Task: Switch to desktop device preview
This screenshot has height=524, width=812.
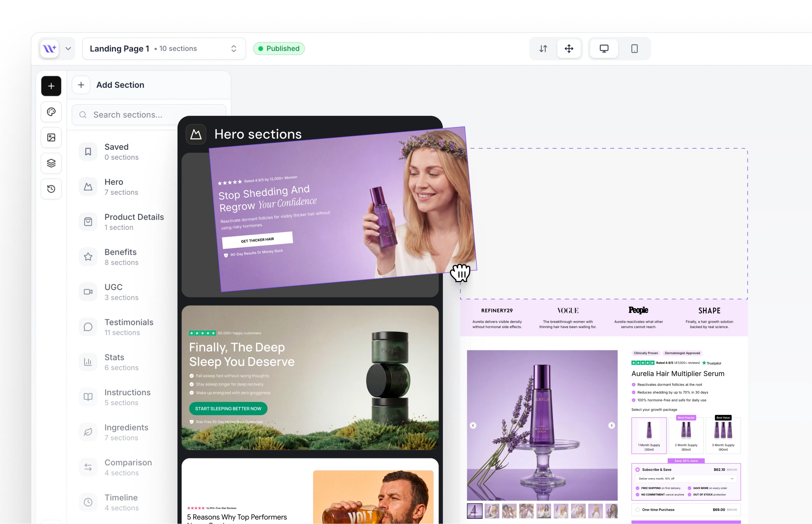Action: pos(604,49)
